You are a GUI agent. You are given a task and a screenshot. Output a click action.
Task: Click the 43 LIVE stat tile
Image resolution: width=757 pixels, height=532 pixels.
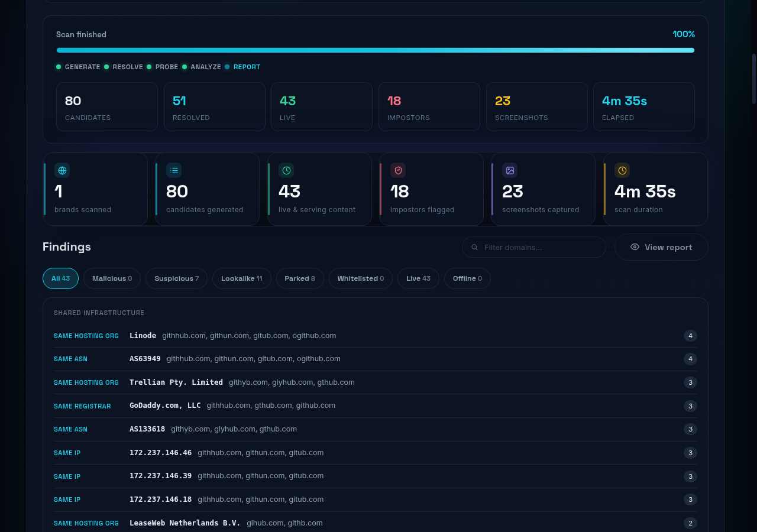(322, 106)
